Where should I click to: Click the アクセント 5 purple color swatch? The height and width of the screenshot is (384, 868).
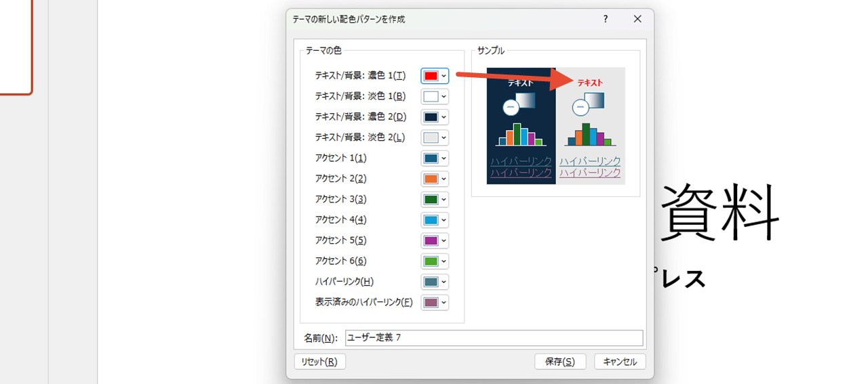click(431, 240)
